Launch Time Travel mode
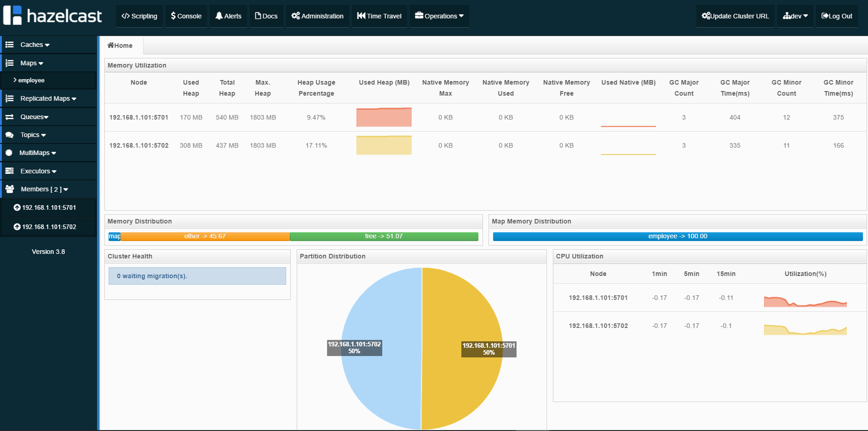 [379, 16]
